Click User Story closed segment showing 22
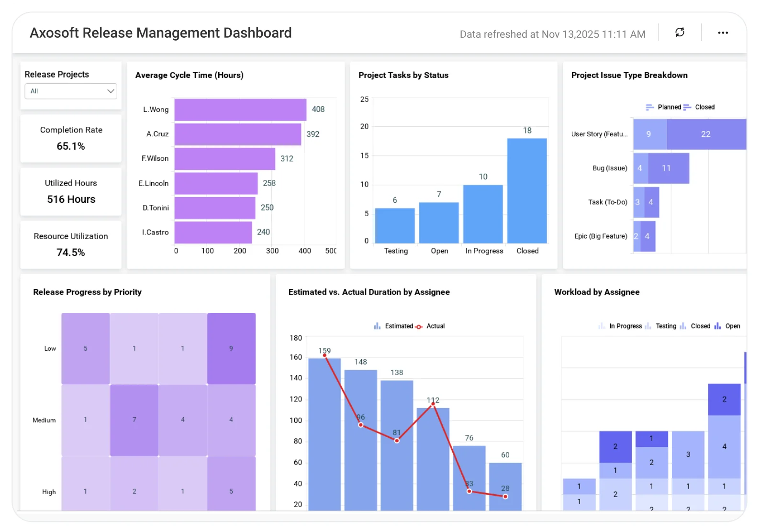The width and height of the screenshot is (759, 532). pos(706,134)
